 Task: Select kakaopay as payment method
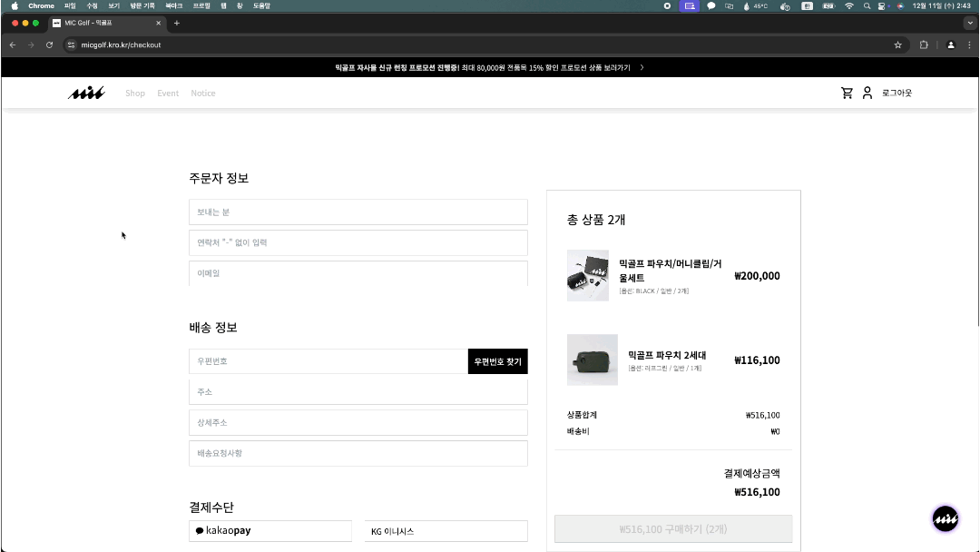click(270, 531)
